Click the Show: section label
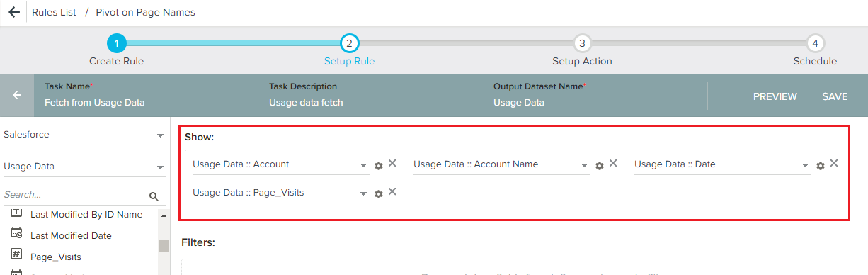 [200, 136]
